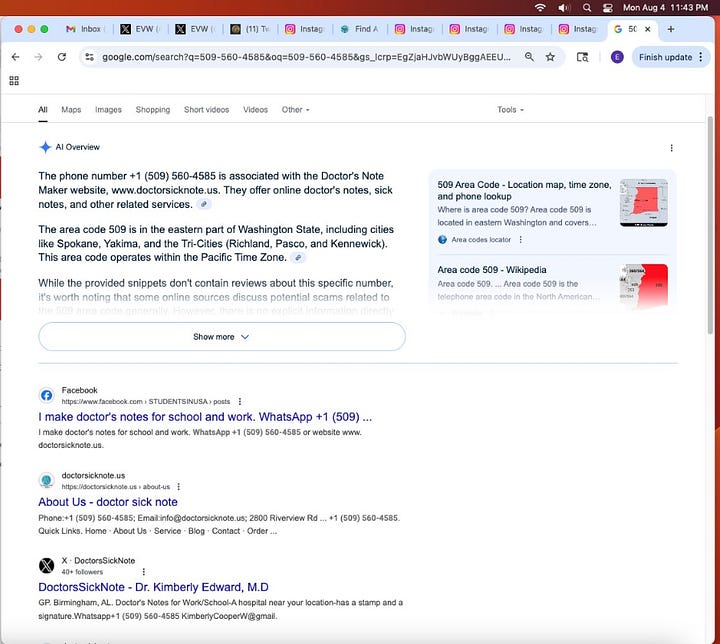Select the All search filter
The image size is (720, 644).
tap(43, 110)
